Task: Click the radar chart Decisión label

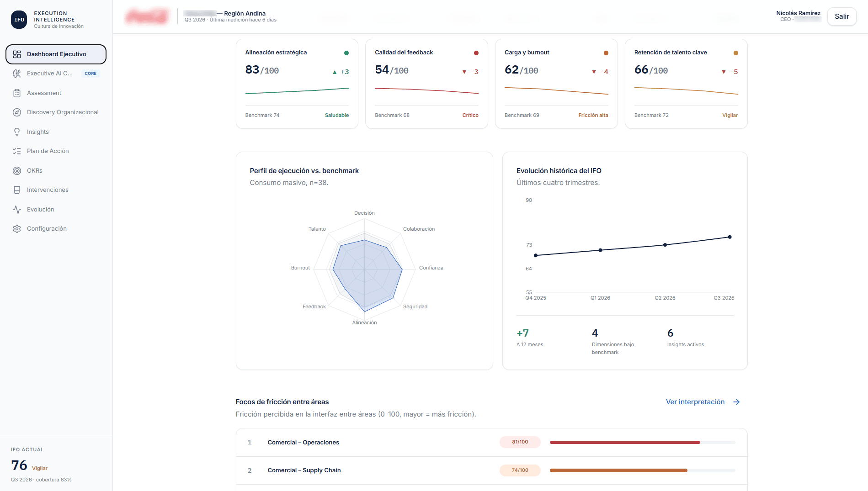Action: [364, 213]
